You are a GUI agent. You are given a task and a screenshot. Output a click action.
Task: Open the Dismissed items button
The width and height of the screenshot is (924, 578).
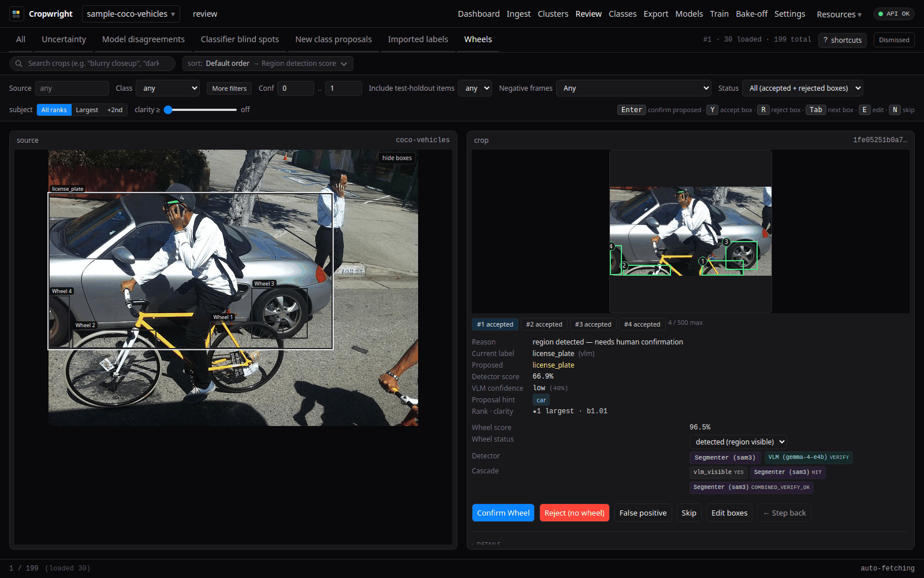[x=894, y=40]
